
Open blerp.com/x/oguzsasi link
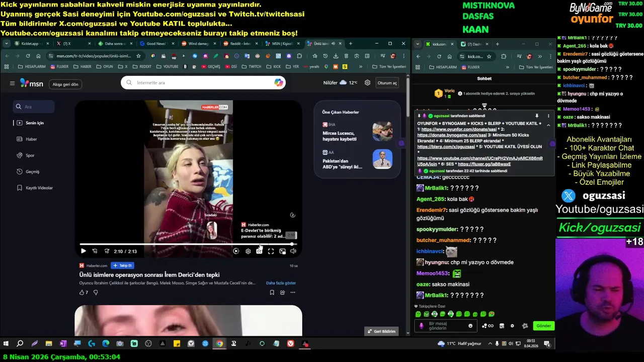(x=446, y=147)
